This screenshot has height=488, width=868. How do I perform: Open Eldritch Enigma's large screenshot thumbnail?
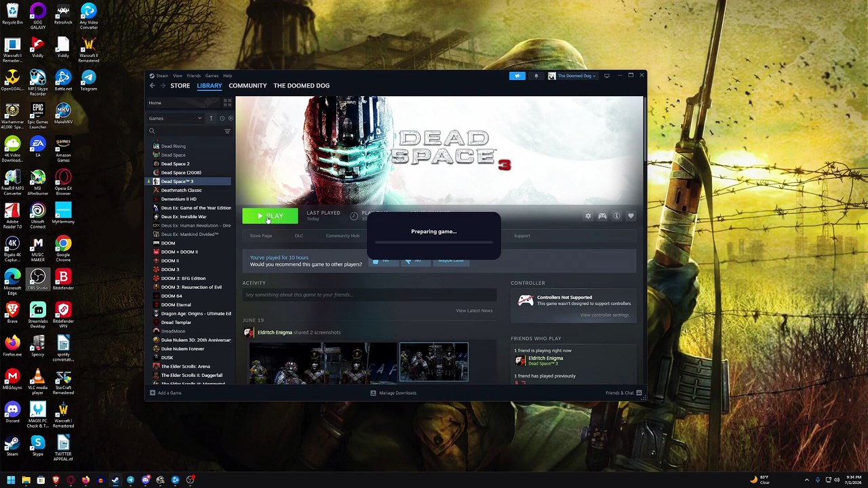[x=323, y=363]
